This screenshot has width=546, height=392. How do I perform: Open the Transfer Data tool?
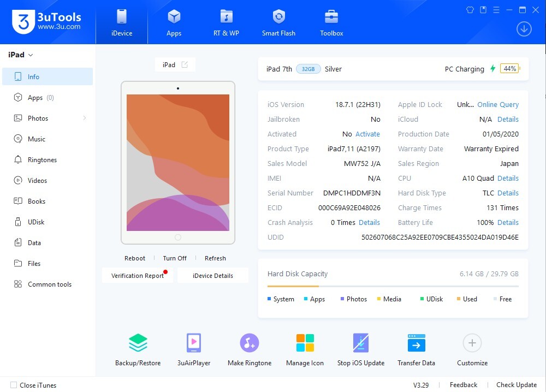point(416,343)
